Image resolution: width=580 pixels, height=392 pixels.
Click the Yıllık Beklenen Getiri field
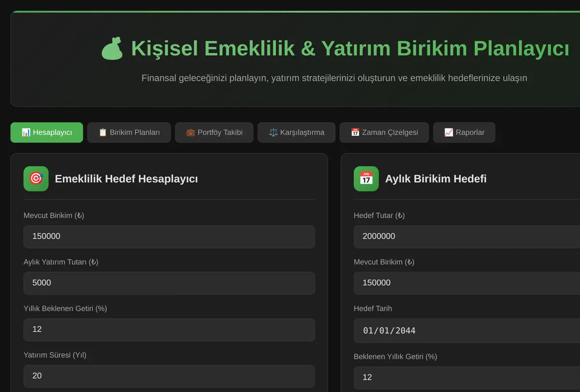click(x=169, y=330)
